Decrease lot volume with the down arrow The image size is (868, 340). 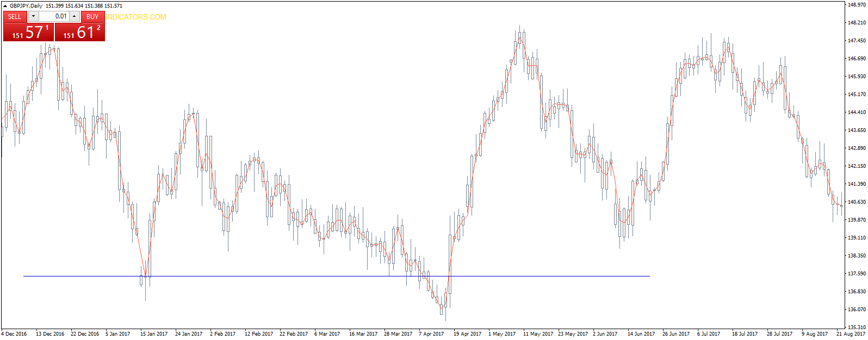pos(33,16)
